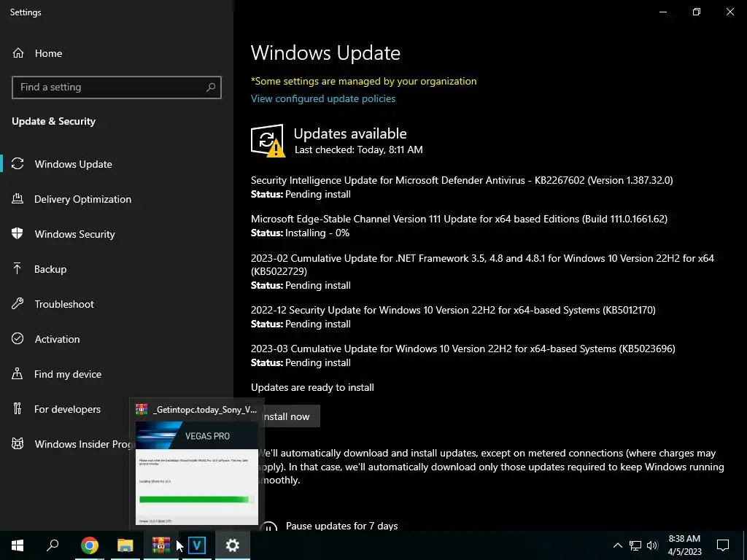Click the magnifier icon in Find a setting

(211, 87)
